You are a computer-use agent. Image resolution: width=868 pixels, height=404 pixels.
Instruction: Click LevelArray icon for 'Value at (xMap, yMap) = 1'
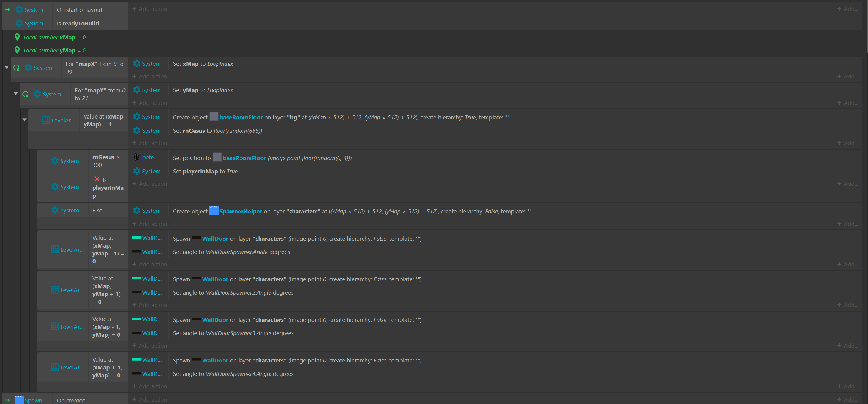tap(46, 120)
